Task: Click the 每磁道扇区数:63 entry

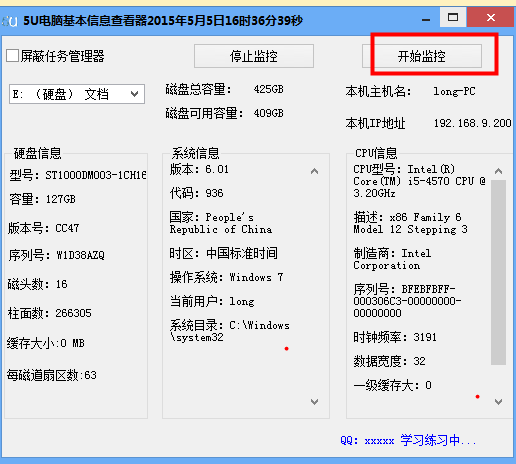Action: (52, 375)
